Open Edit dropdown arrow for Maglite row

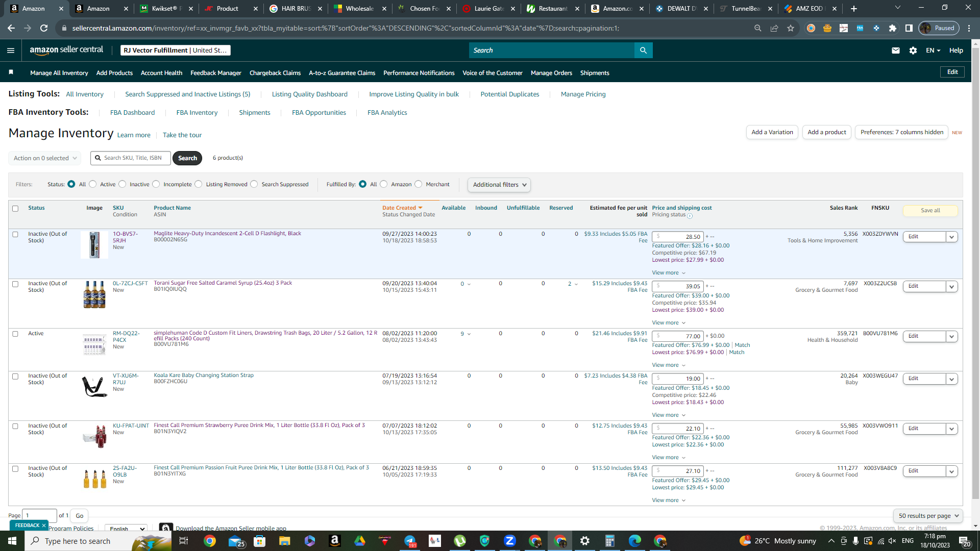point(951,237)
